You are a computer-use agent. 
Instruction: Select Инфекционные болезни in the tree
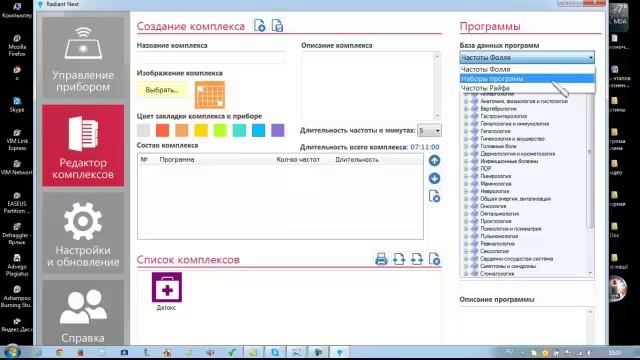(509, 161)
